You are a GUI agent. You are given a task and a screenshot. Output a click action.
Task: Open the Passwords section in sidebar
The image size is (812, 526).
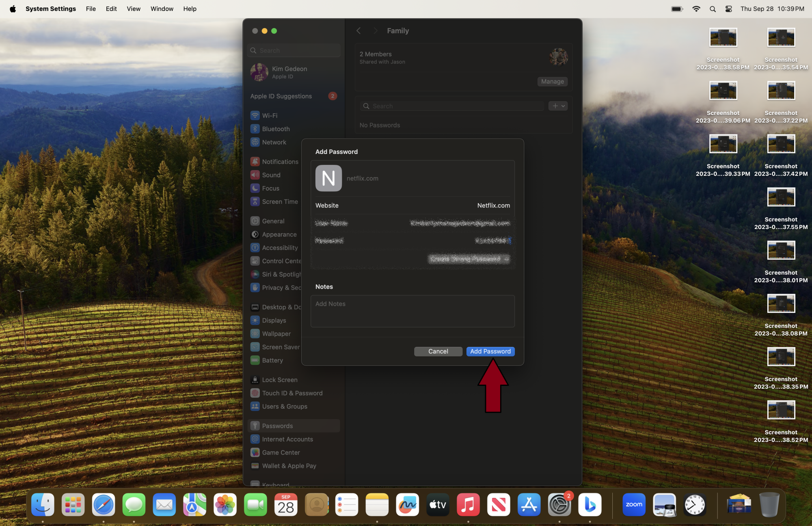[278, 425]
